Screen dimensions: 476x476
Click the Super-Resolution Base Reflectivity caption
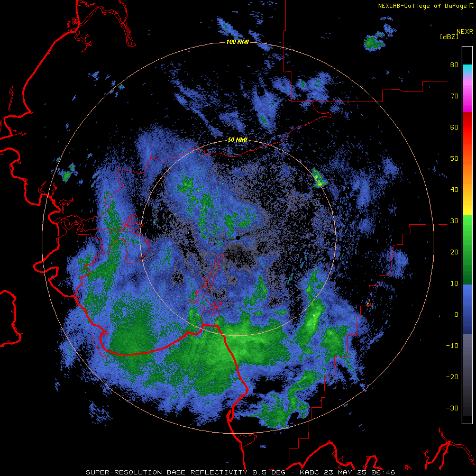(241, 472)
